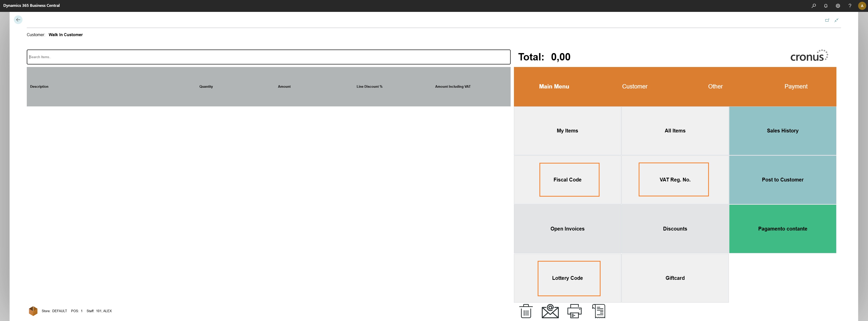Click the trash can delete icon
The image size is (868, 321).
(526, 311)
